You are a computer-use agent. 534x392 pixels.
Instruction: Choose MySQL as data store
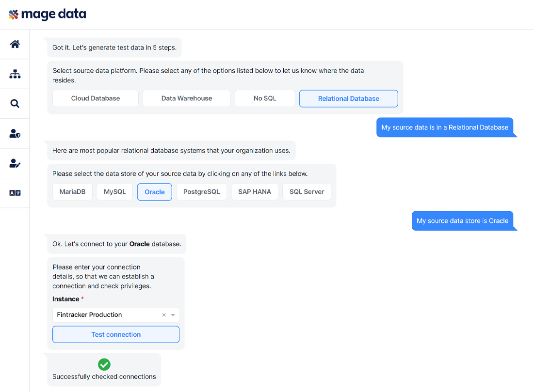coord(114,192)
